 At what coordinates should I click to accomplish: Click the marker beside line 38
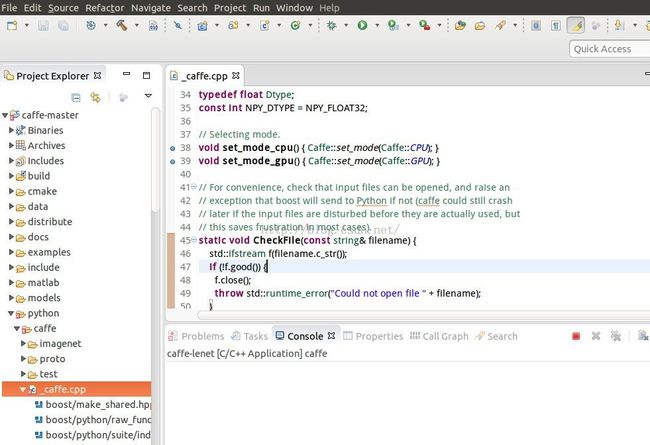(172, 148)
